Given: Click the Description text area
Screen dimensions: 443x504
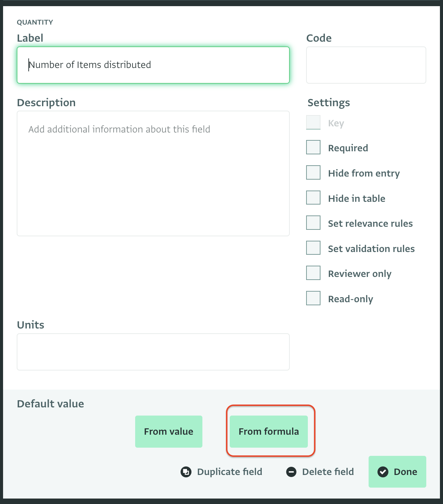Looking at the screenshot, I should [153, 173].
